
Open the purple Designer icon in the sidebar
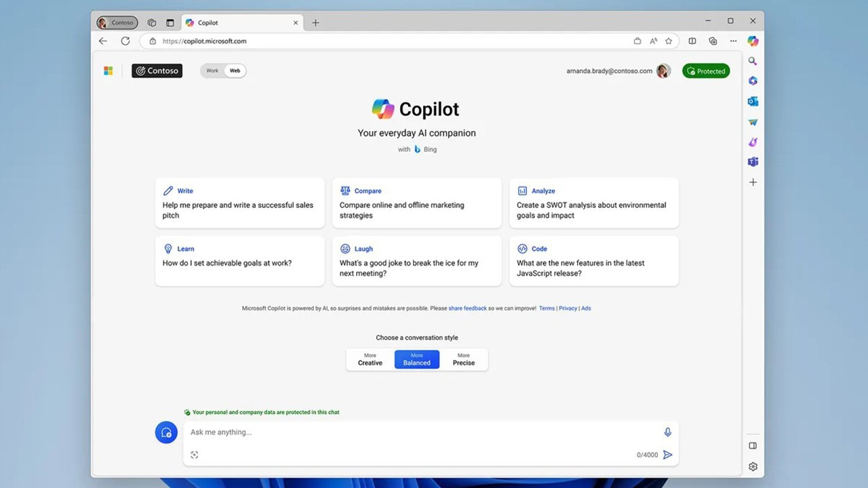click(x=753, y=142)
